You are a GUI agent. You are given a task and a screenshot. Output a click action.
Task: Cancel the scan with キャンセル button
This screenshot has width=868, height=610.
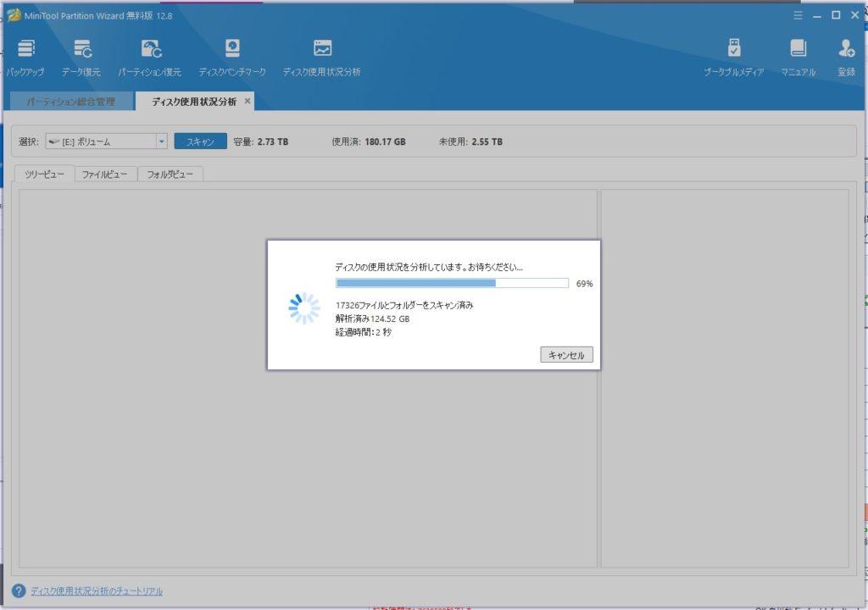tap(566, 355)
